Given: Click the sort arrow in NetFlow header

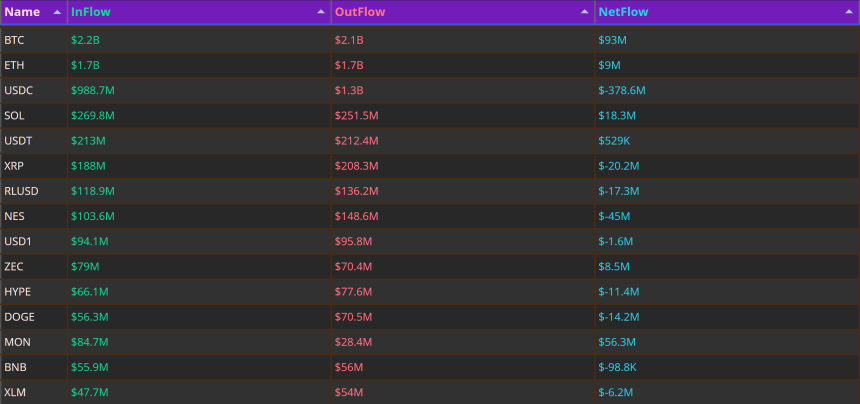Looking at the screenshot, I should [x=848, y=12].
